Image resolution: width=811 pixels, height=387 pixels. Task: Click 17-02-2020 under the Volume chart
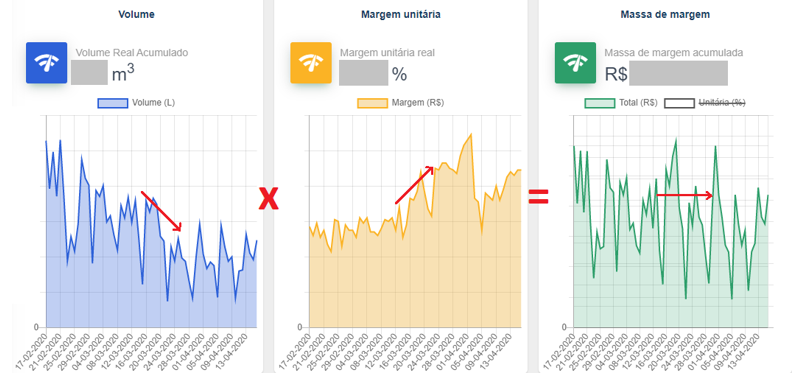[32, 351]
